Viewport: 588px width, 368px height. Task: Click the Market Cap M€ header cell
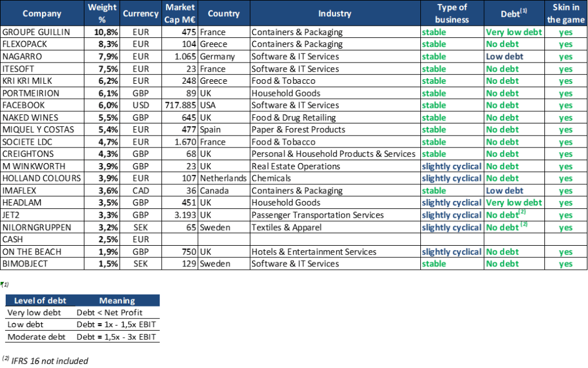coord(180,13)
